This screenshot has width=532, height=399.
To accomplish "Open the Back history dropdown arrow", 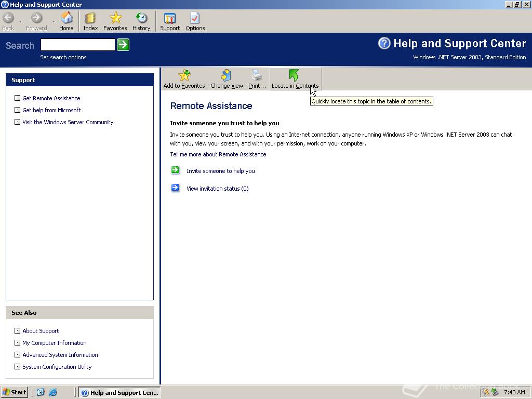I will 21,22.
